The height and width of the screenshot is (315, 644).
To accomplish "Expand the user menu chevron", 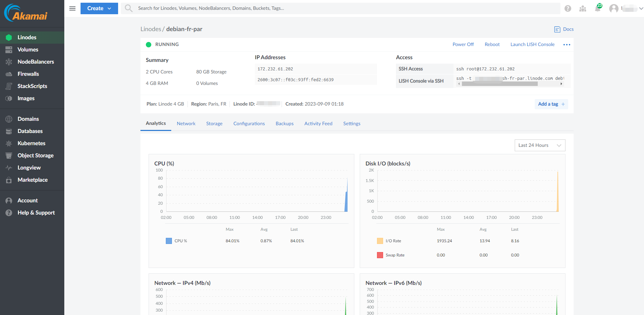I will click(641, 8).
